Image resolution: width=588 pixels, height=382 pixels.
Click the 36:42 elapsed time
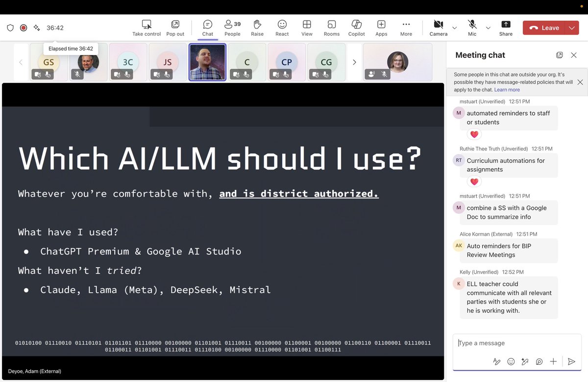tap(55, 28)
